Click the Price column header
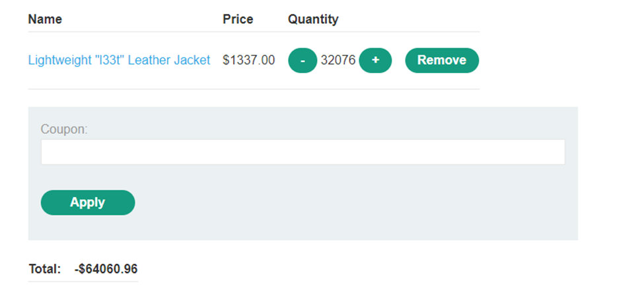The image size is (644, 289). (238, 19)
